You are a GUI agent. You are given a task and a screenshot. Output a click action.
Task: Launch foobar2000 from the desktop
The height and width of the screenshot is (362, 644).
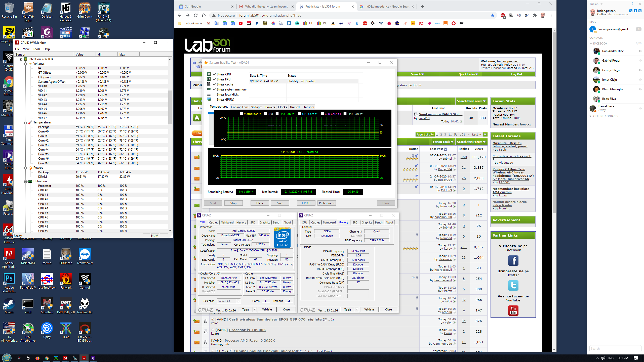click(x=85, y=306)
